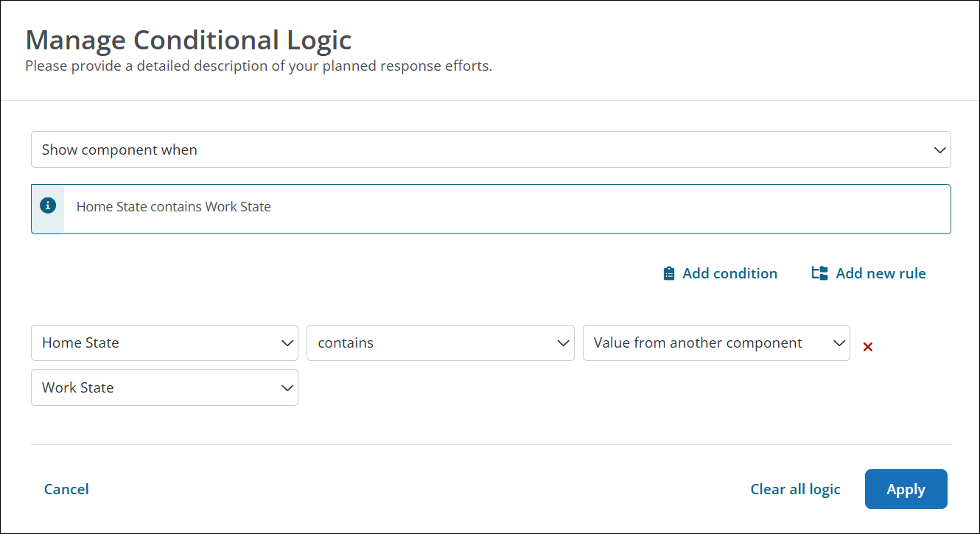Click the info icon in the rule summary
This screenshot has width=980, height=534.
pos(48,206)
